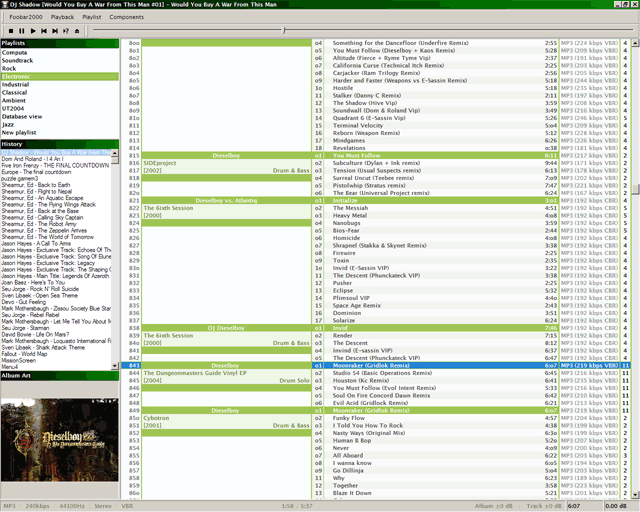Select the Industrial playlist

[x=60, y=85]
